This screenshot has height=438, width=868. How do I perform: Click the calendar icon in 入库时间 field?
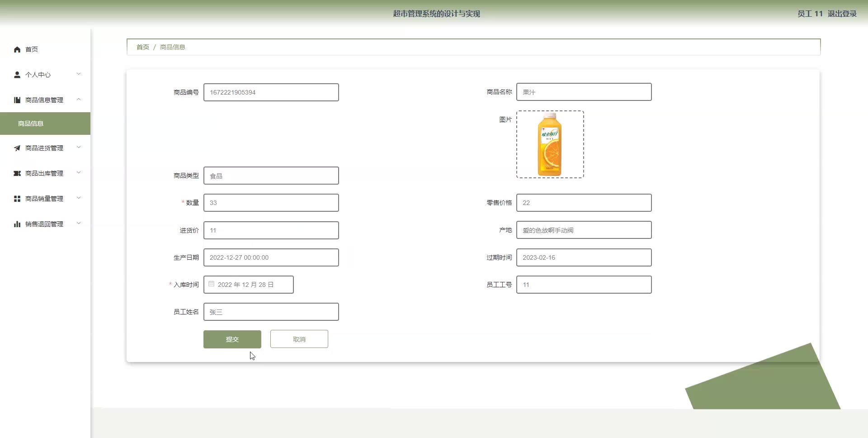pos(211,284)
